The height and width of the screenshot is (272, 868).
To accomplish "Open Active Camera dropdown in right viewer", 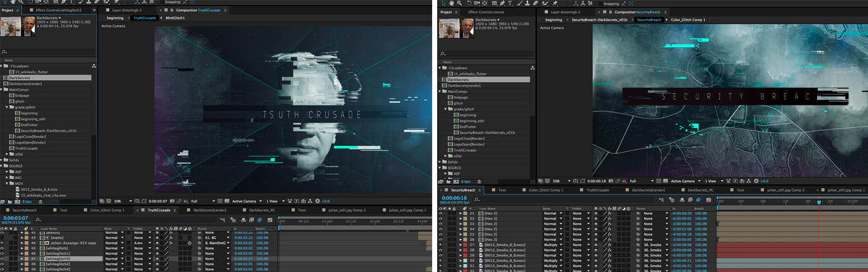I will [683, 181].
